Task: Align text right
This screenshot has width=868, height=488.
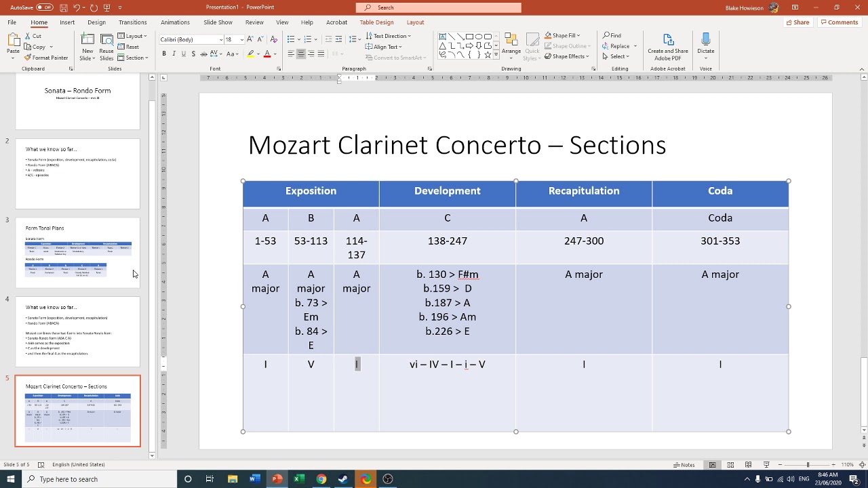Action: [311, 54]
